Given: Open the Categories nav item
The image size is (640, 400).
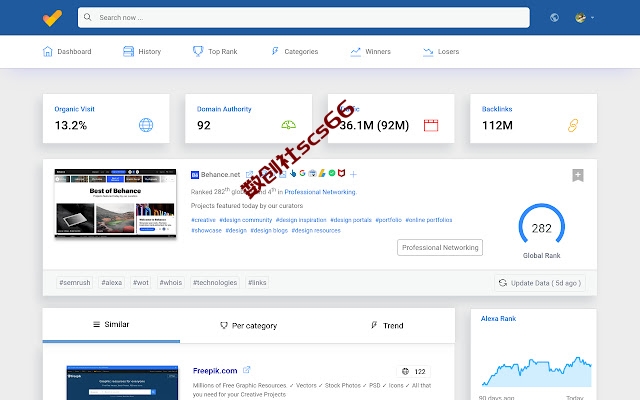Looking at the screenshot, I should 294,51.
